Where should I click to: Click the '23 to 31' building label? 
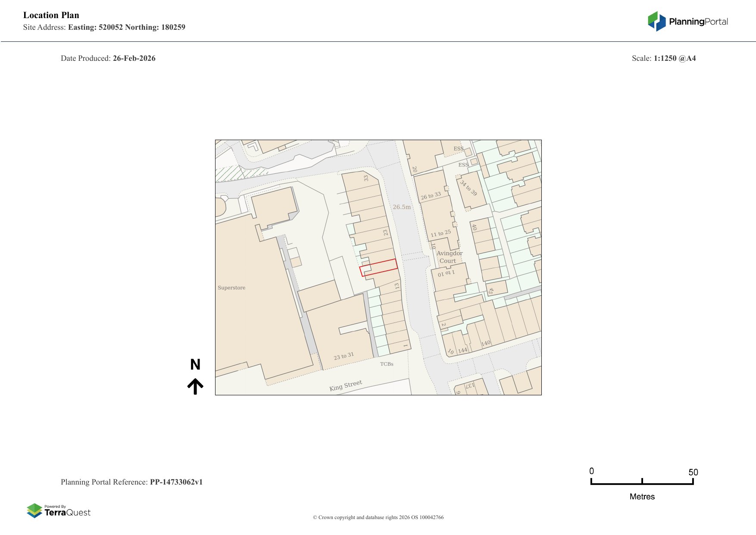point(344,356)
